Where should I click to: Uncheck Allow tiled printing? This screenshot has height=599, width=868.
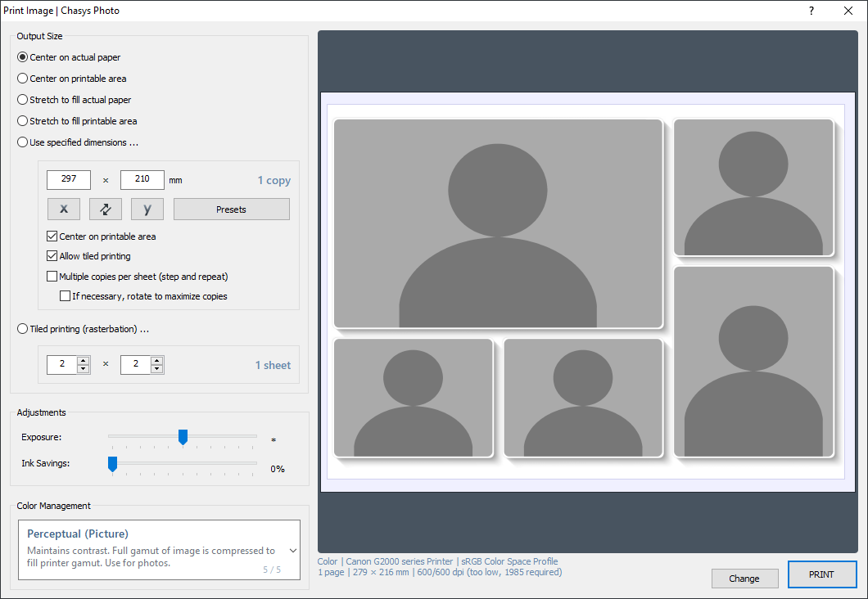[x=52, y=256]
